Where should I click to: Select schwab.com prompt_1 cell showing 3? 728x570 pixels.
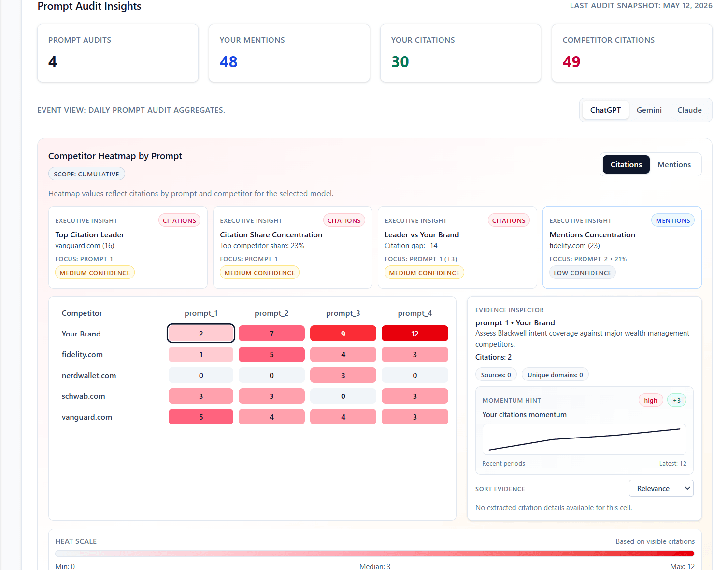(x=201, y=396)
